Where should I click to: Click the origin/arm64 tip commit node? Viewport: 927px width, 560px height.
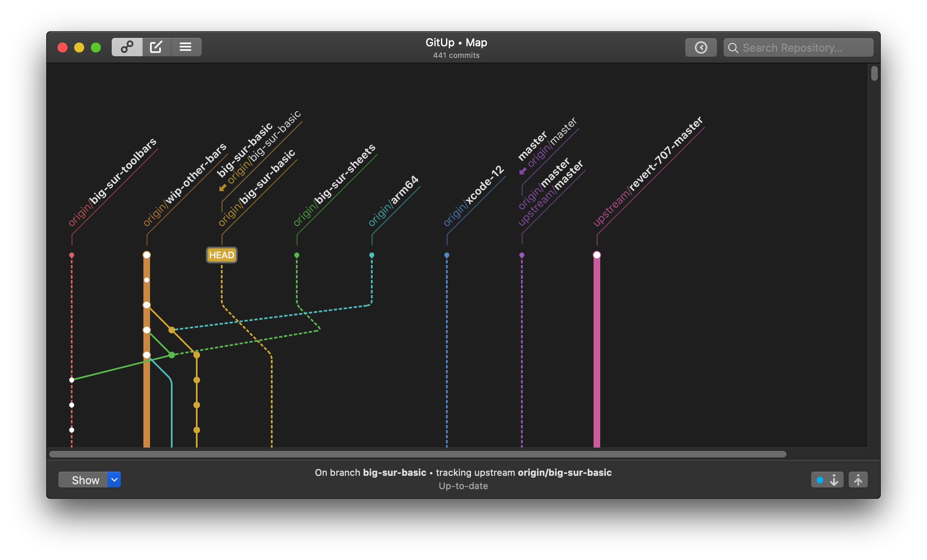pos(372,255)
